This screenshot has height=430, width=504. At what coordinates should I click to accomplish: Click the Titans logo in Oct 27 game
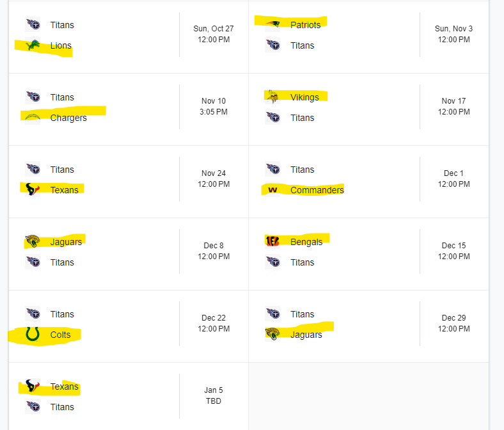tap(33, 25)
